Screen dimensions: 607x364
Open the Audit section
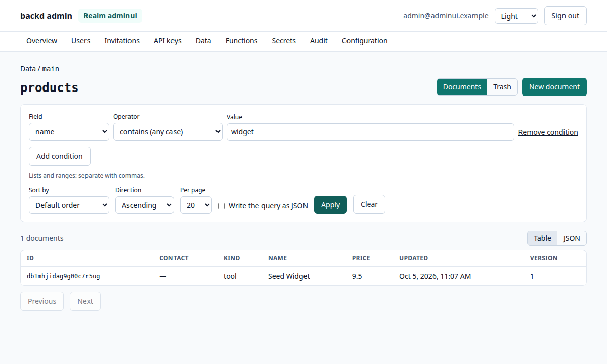pos(319,41)
